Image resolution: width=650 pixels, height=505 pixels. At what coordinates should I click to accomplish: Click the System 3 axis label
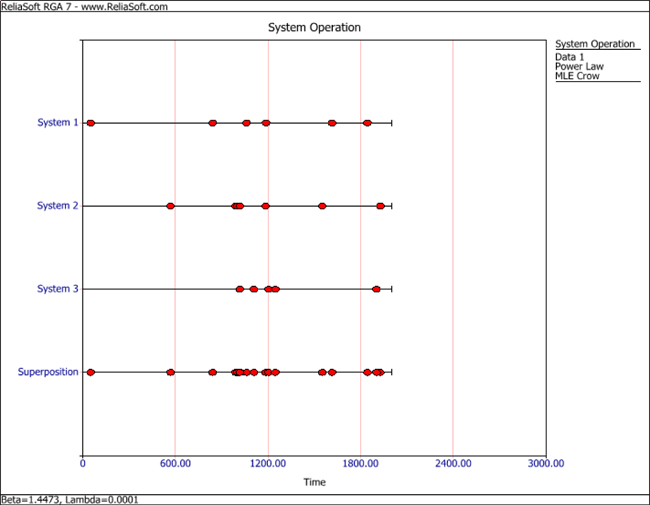click(58, 289)
